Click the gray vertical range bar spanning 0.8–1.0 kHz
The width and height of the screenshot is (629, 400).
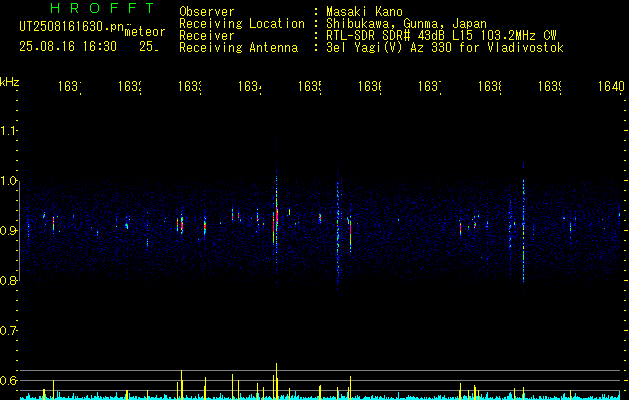pyautogui.click(x=20, y=231)
